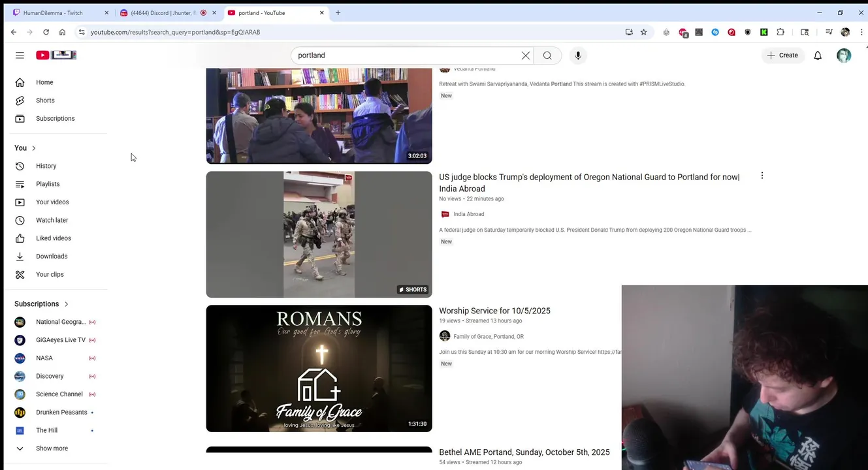868x470 pixels.
Task: Close the portland - YouTube tab
Action: tap(321, 12)
